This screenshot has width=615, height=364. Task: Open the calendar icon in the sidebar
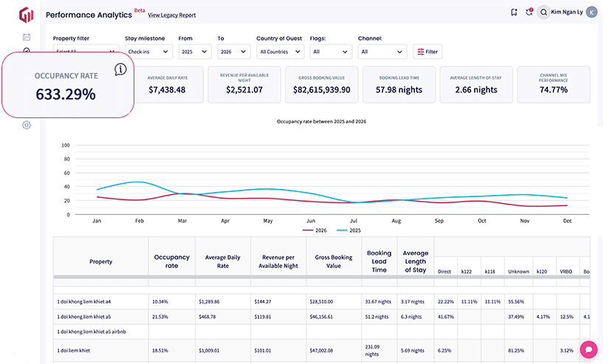(x=27, y=37)
